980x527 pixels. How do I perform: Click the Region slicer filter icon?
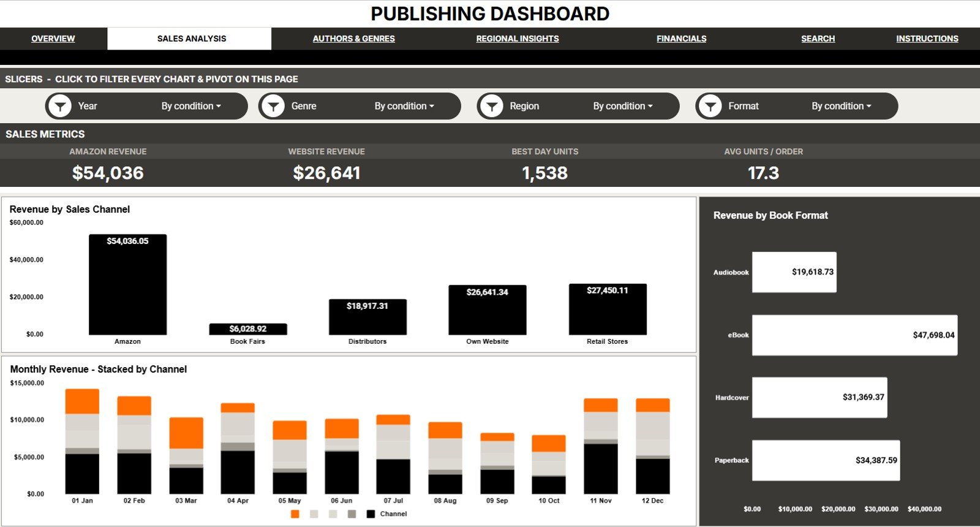[x=492, y=106]
